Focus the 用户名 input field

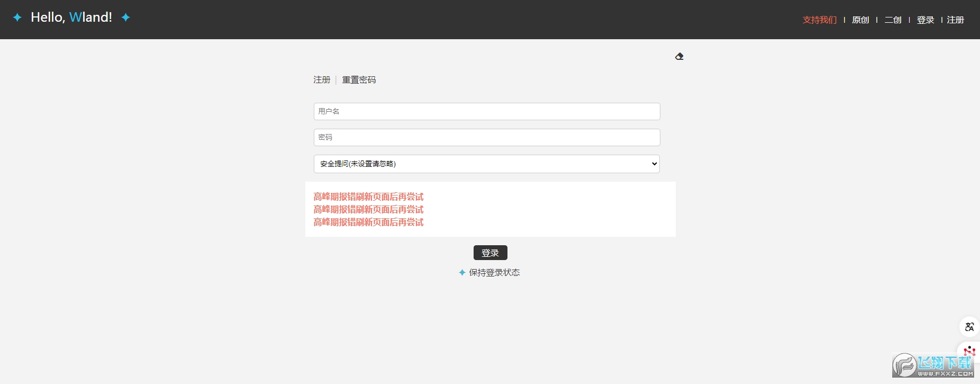pyautogui.click(x=486, y=111)
